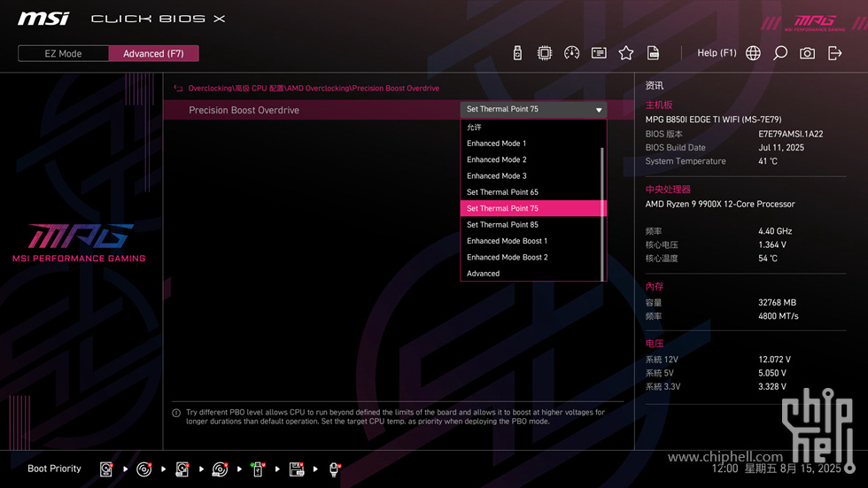868x488 pixels.
Task: Choose Enhanced Mode 1 option
Action: [x=531, y=143]
